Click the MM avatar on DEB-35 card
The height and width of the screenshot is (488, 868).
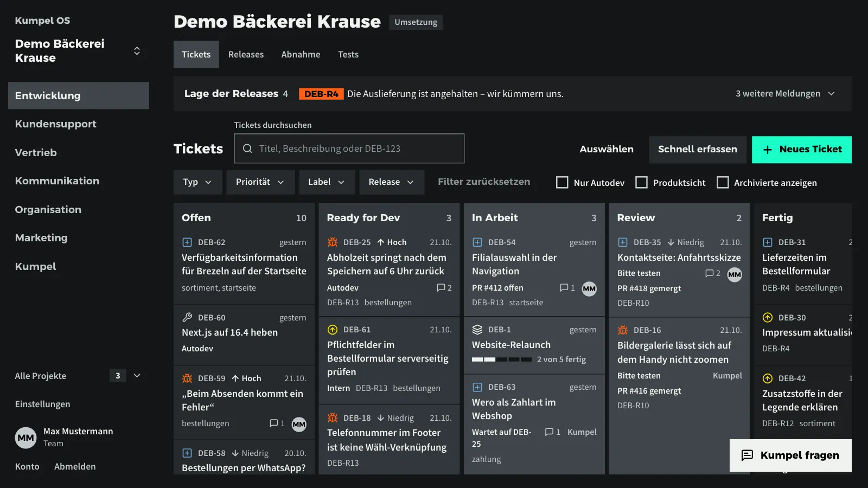pyautogui.click(x=735, y=274)
